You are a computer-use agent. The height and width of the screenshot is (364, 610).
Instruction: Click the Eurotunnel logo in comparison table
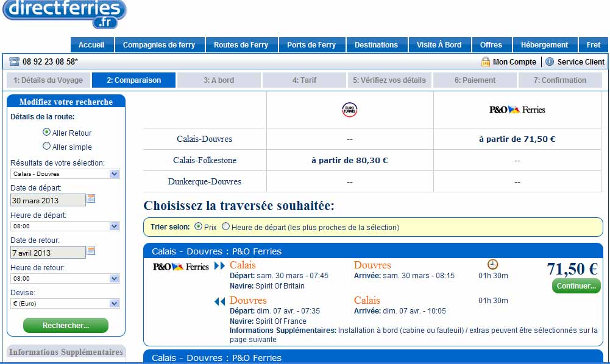point(349,110)
